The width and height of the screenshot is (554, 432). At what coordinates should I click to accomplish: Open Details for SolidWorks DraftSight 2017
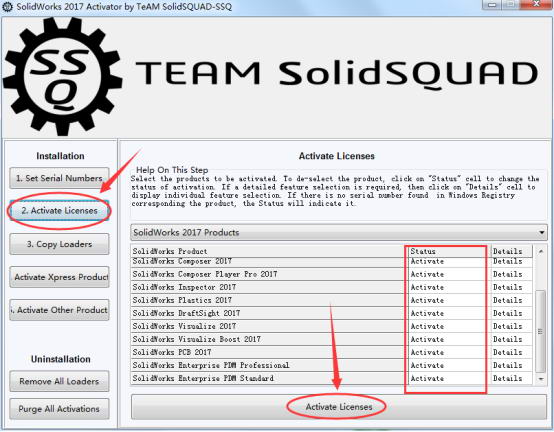pyautogui.click(x=511, y=314)
